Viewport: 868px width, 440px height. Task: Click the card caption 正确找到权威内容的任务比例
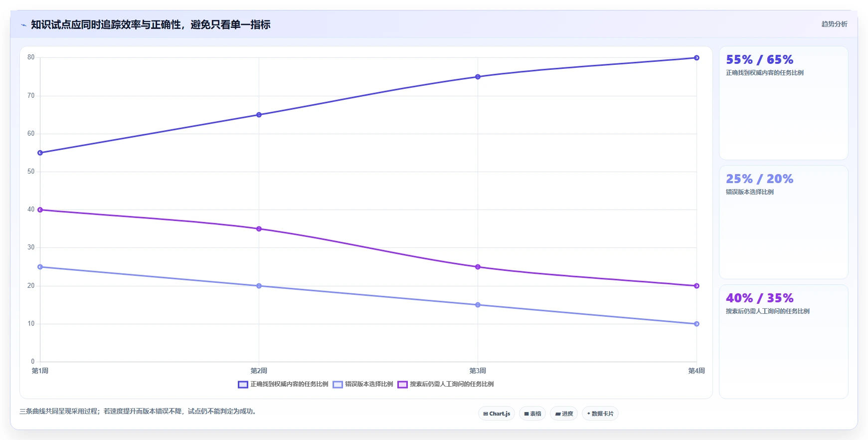[765, 73]
